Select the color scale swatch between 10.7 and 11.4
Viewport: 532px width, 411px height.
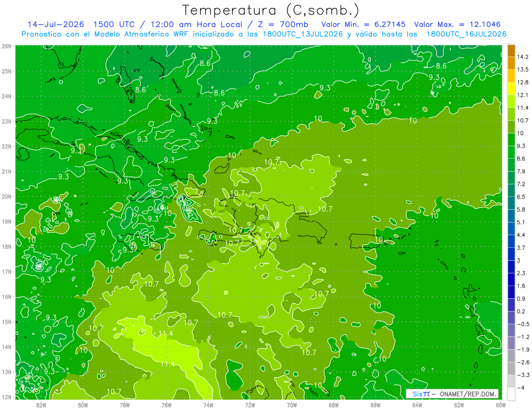511,114
